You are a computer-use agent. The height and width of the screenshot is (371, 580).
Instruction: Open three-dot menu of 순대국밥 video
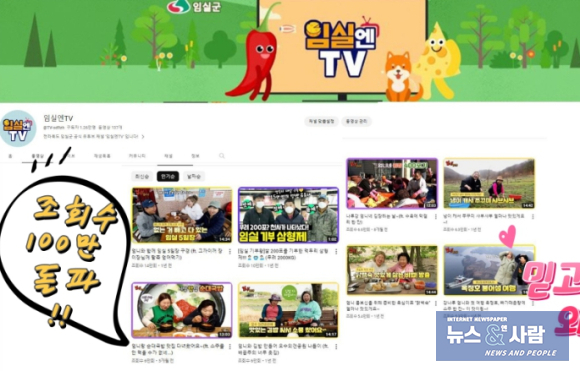230,347
